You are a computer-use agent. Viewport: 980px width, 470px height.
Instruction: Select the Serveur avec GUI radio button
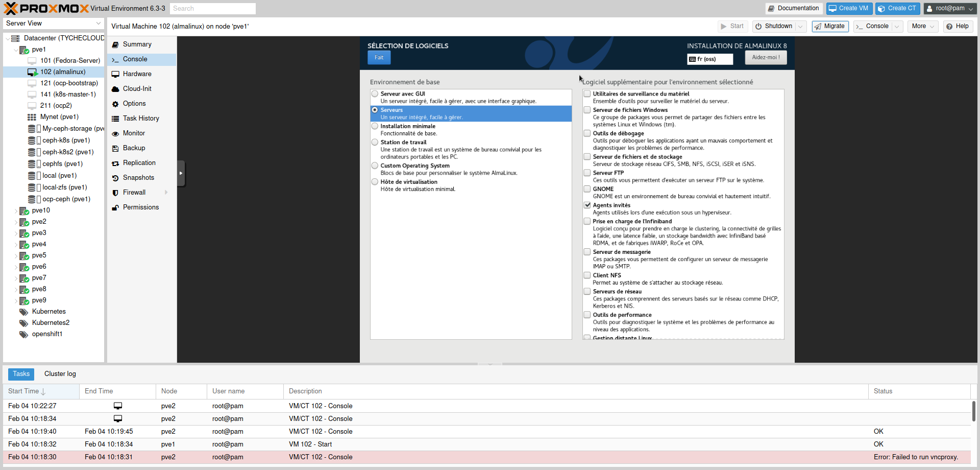tap(375, 94)
